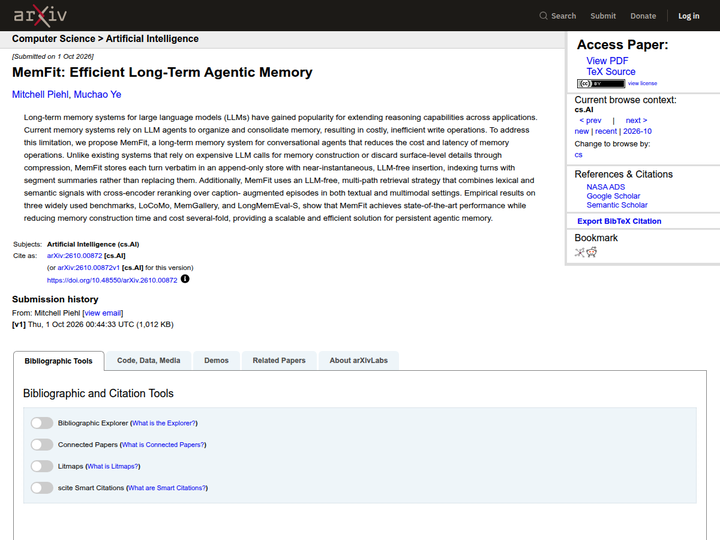The width and height of the screenshot is (720, 540).
Task: Enable scite Smart Citations toggle
Action: coord(42,488)
